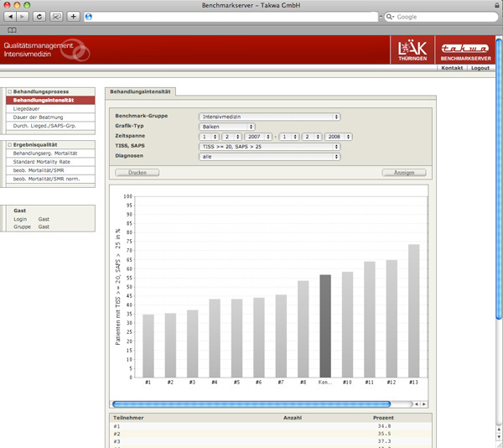The height and width of the screenshot is (448, 503).
Task: Open the Benchmark-Gruppe dropdown
Action: [269, 117]
